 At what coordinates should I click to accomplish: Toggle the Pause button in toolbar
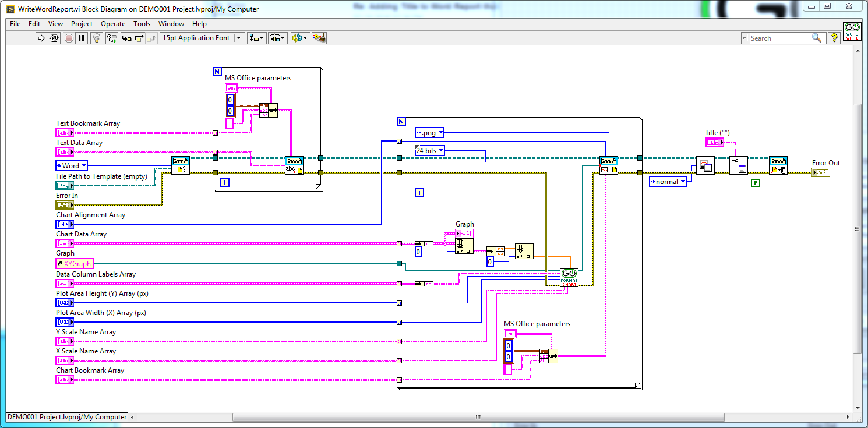pyautogui.click(x=82, y=38)
